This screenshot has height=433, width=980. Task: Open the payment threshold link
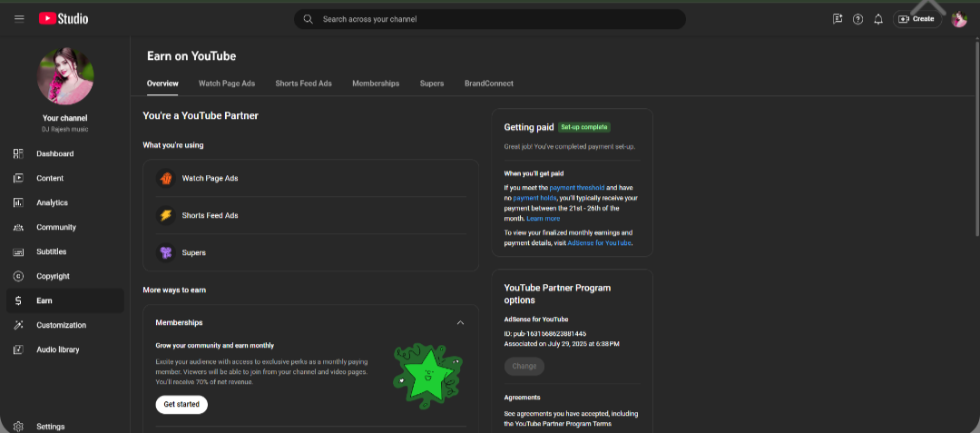click(577, 187)
